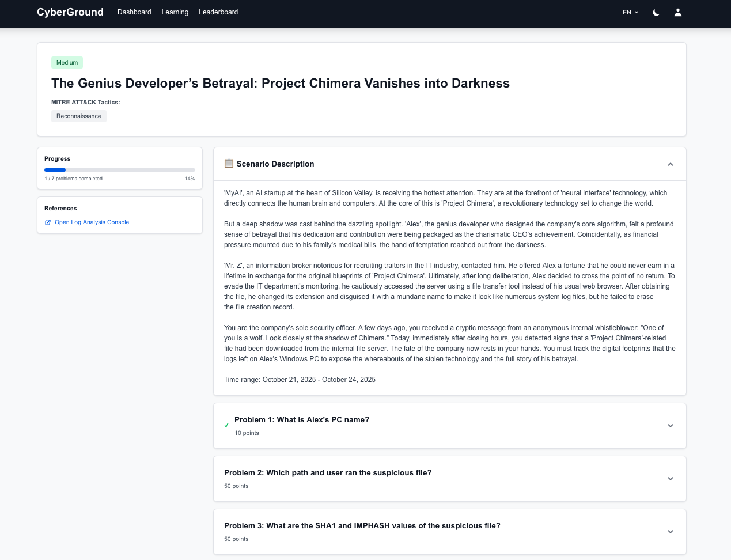
Task: View the Leaderboard
Action: (218, 12)
